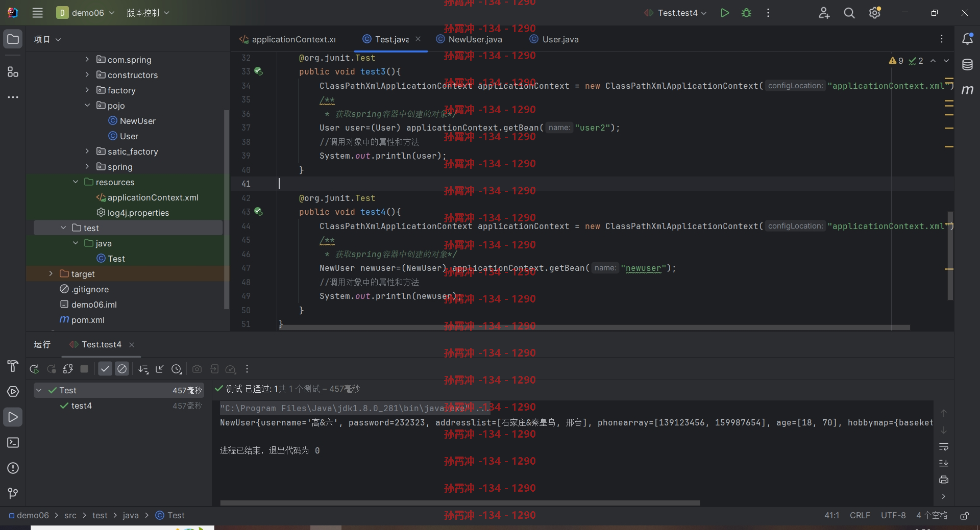Close the Test.test4 run tab

132,345
